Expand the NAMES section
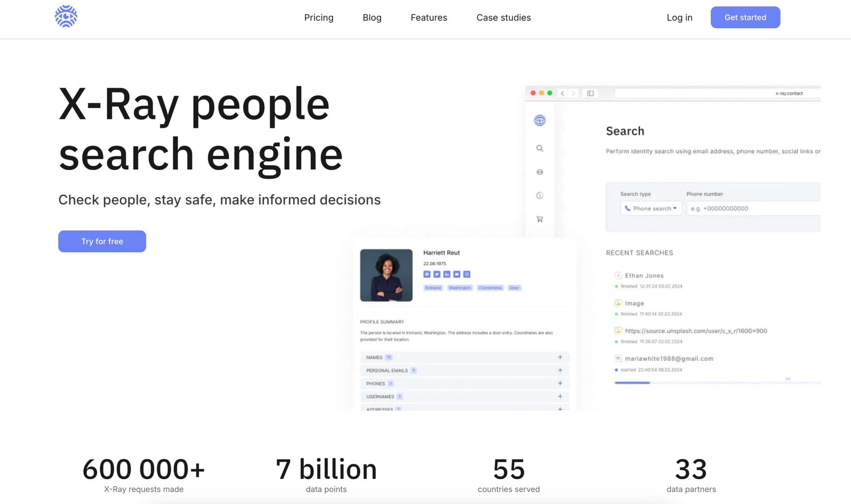The width and height of the screenshot is (851, 504). point(560,357)
